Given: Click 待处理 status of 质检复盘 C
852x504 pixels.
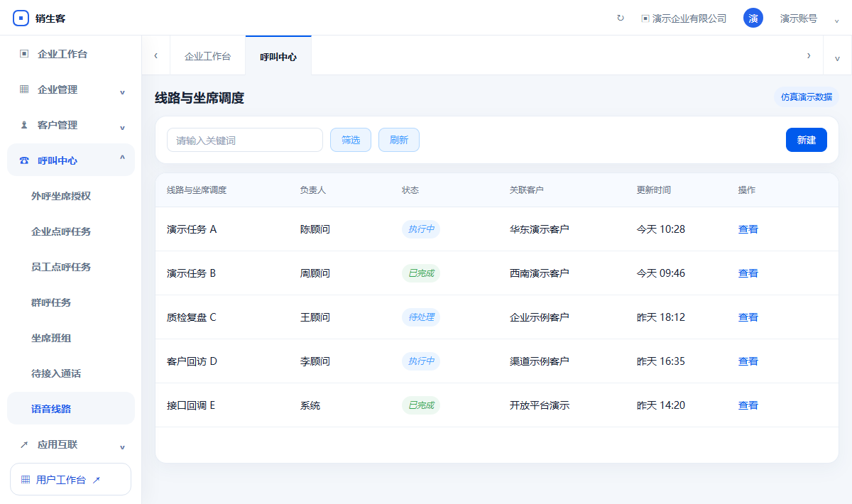Looking at the screenshot, I should click(x=421, y=317).
